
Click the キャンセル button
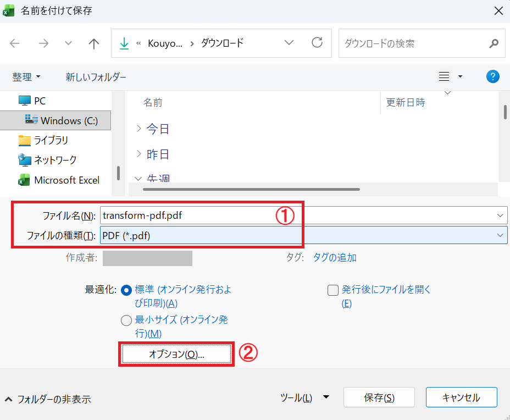[462, 397]
